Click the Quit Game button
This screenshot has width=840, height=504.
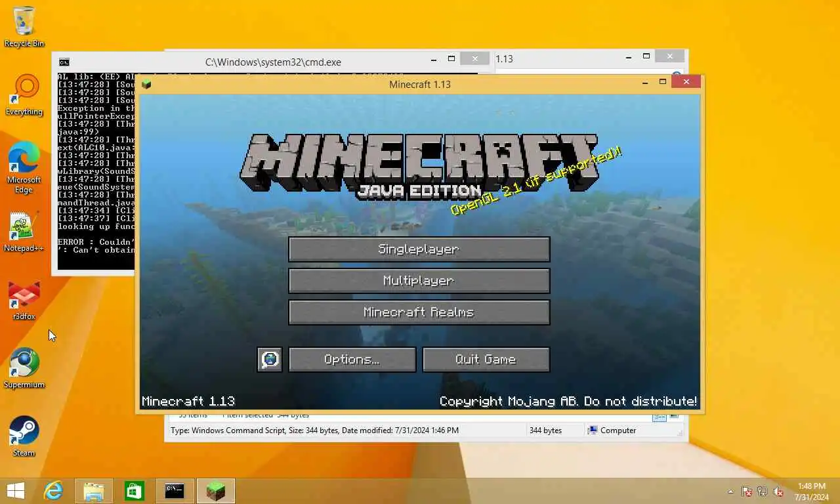point(486,360)
